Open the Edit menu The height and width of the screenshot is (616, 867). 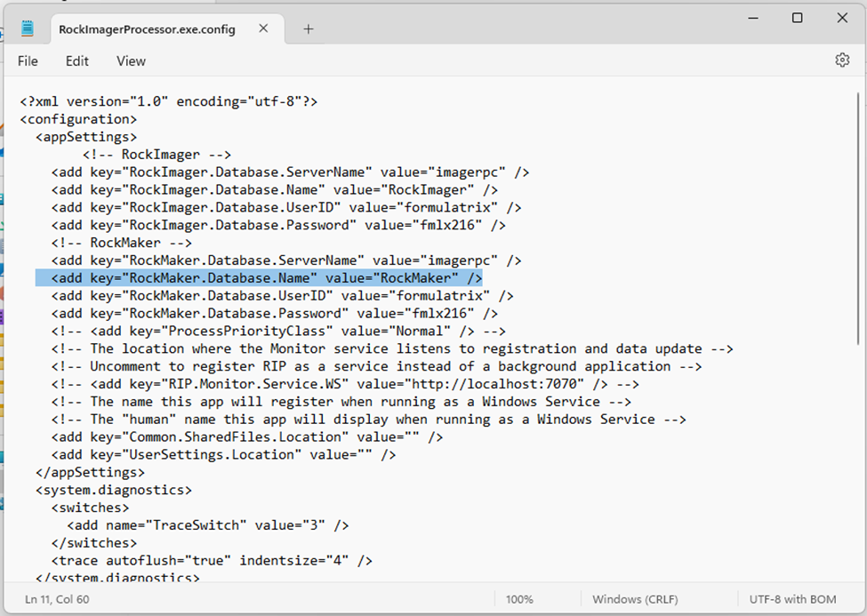coord(76,60)
